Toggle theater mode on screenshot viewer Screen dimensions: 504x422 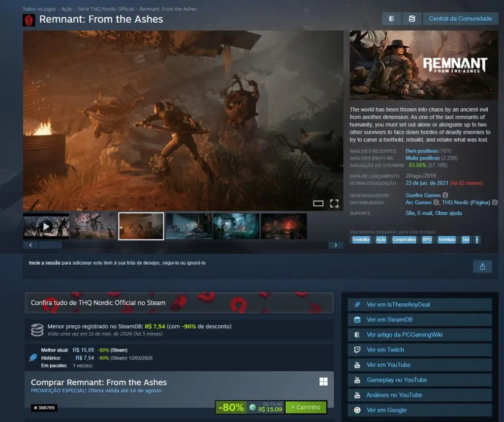click(x=318, y=203)
